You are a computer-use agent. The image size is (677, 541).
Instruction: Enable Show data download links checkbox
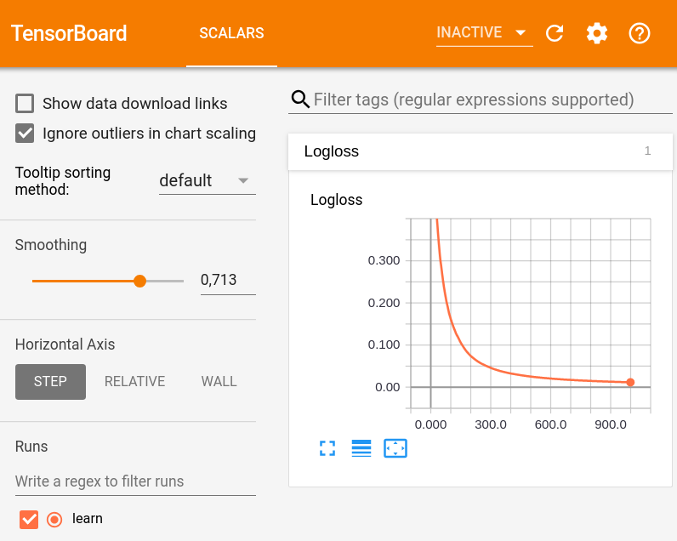click(25, 103)
